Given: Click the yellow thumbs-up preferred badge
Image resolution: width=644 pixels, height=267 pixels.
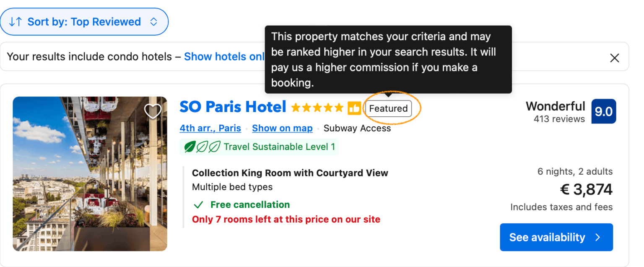Looking at the screenshot, I should pyautogui.click(x=354, y=108).
